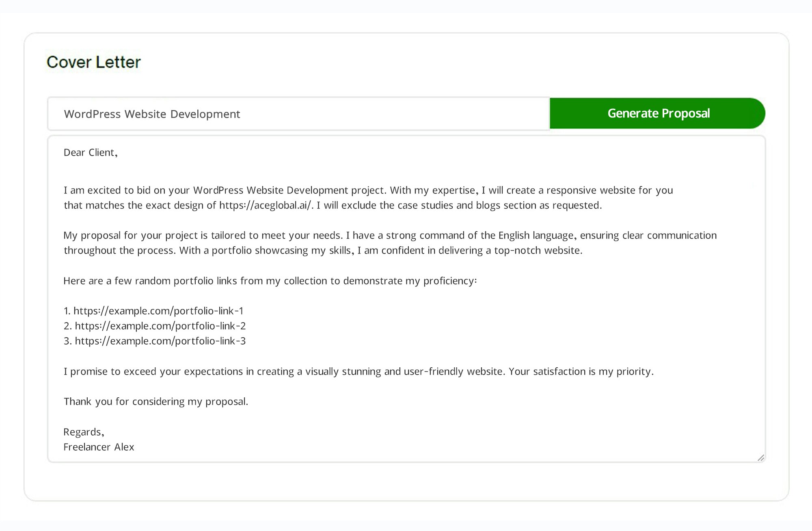Place cursor on Regards line

pos(84,432)
